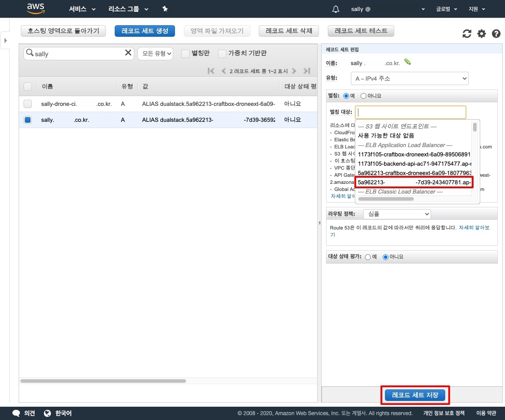Click the 레코드 세트 생성 button
The height and width of the screenshot is (420, 505).
click(x=145, y=31)
